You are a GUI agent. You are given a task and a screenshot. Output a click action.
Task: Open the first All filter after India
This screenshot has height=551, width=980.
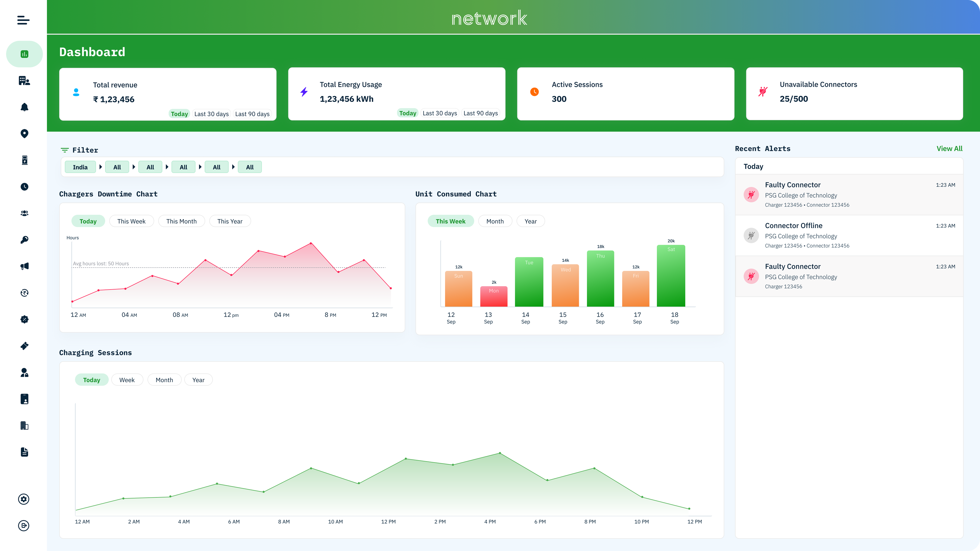click(117, 167)
